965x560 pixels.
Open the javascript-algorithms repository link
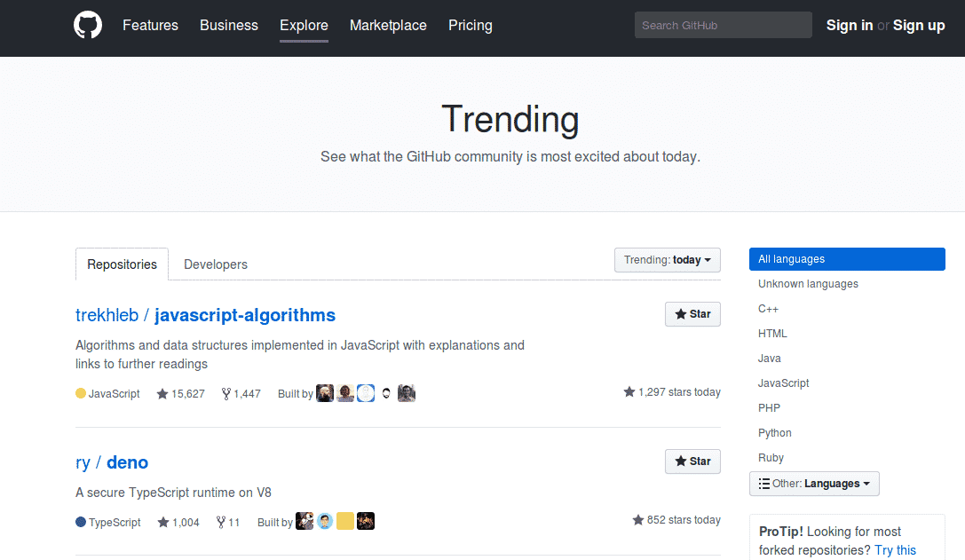(x=245, y=315)
